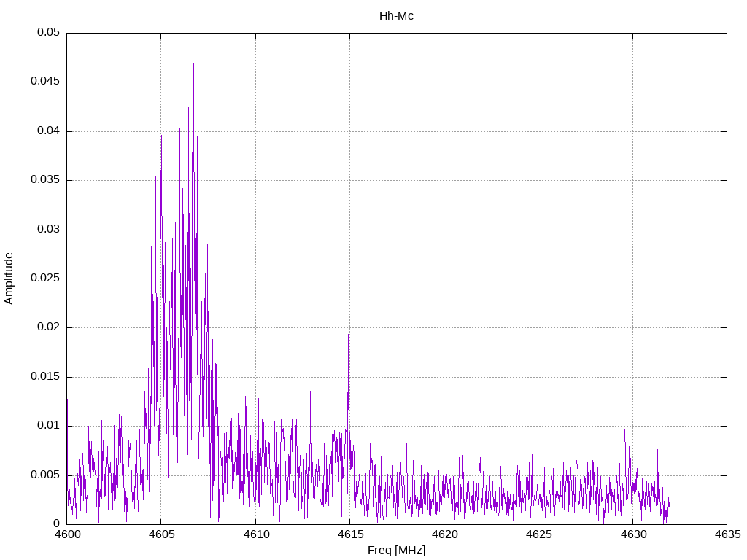Select the 0.025 y-axis tick label
Viewport: 747px width, 560px height.
pyautogui.click(x=45, y=279)
